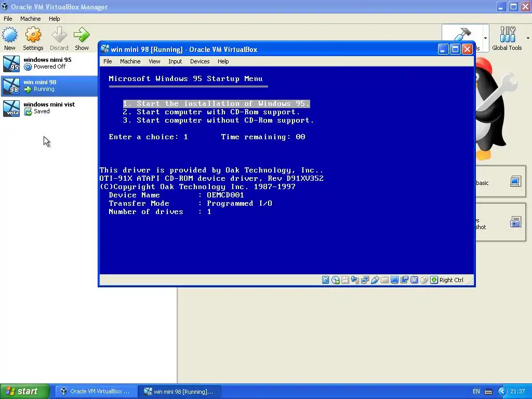Click the VirtualBox Manager title bar logo
Screen dimensions: 532x399
(x=5, y=6)
